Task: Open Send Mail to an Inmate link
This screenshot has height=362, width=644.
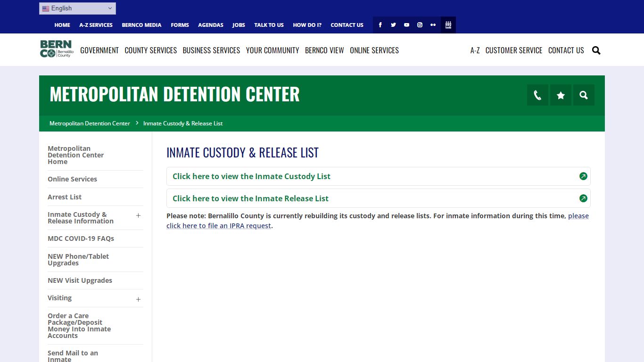Action: tap(73, 356)
